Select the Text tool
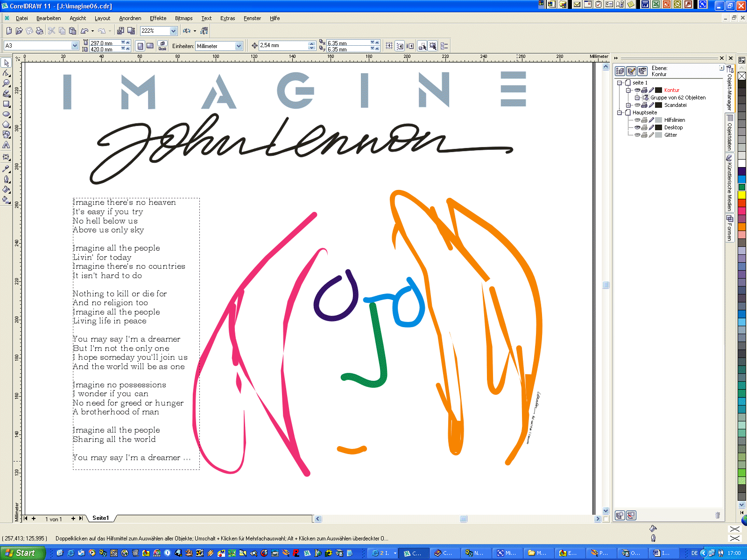This screenshot has width=747, height=560. pos(7,145)
